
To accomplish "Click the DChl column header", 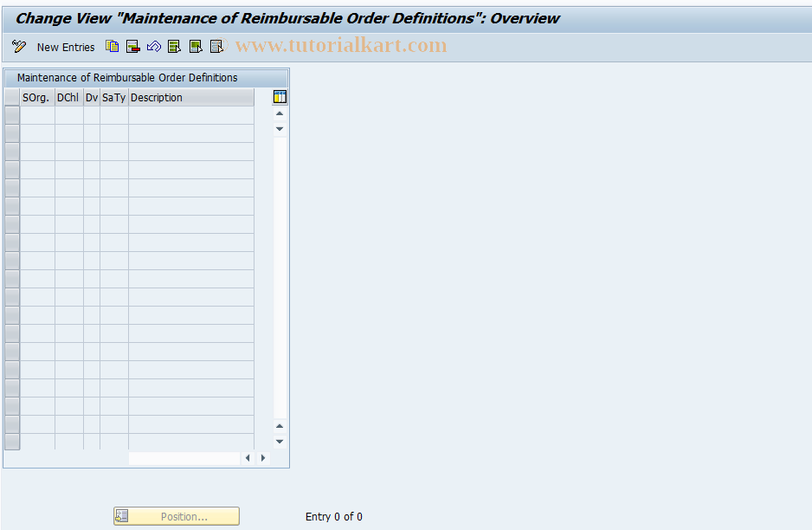I will tap(69, 97).
